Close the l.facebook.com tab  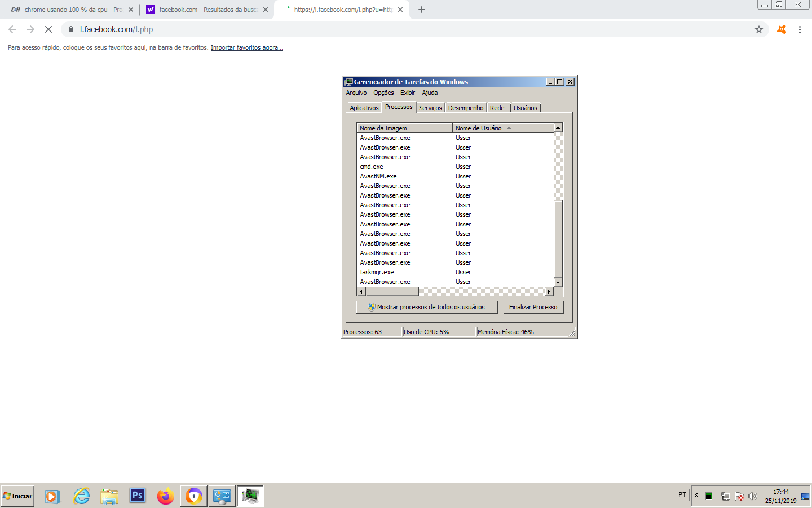(x=400, y=10)
